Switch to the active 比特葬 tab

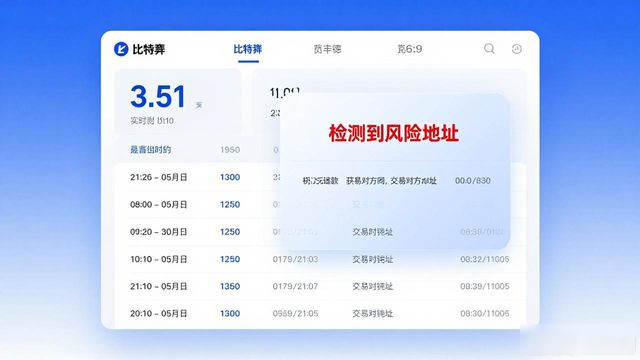(x=248, y=49)
